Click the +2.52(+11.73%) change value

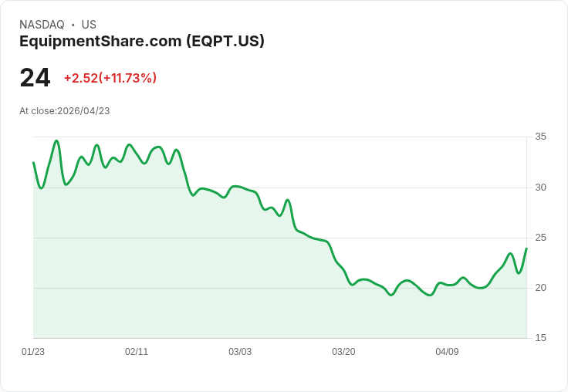110,78
